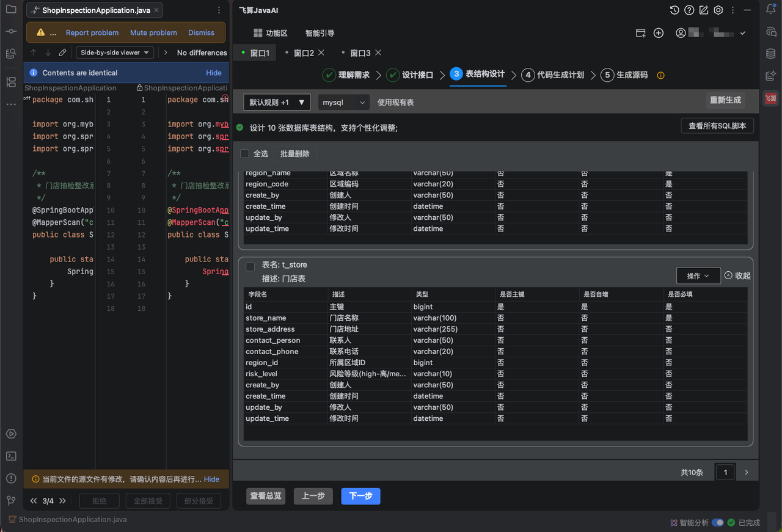Open the 操作 dropdown for t_store
The width and height of the screenshot is (782, 532).
tap(698, 276)
